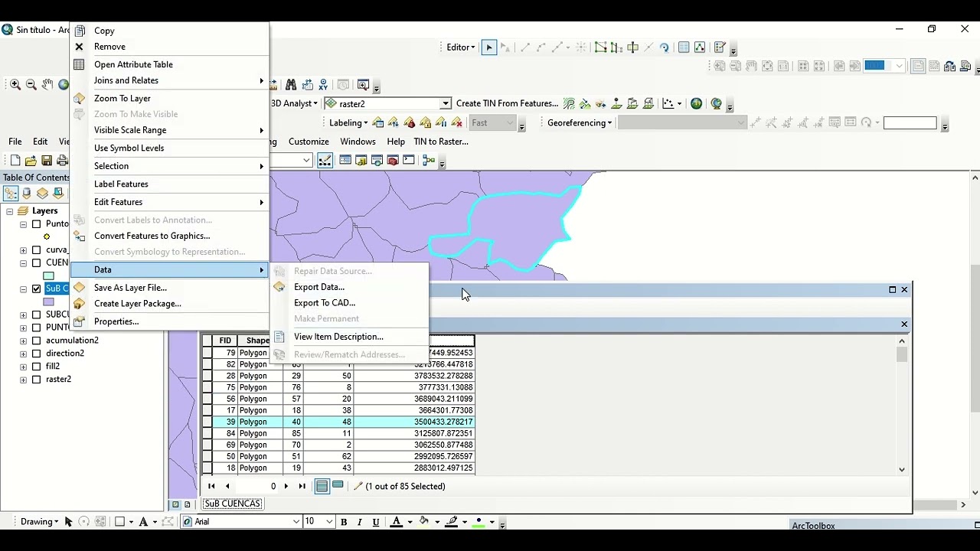Select the Edit Tool arrow in Editor toolbar
The image size is (980, 551).
click(488, 47)
